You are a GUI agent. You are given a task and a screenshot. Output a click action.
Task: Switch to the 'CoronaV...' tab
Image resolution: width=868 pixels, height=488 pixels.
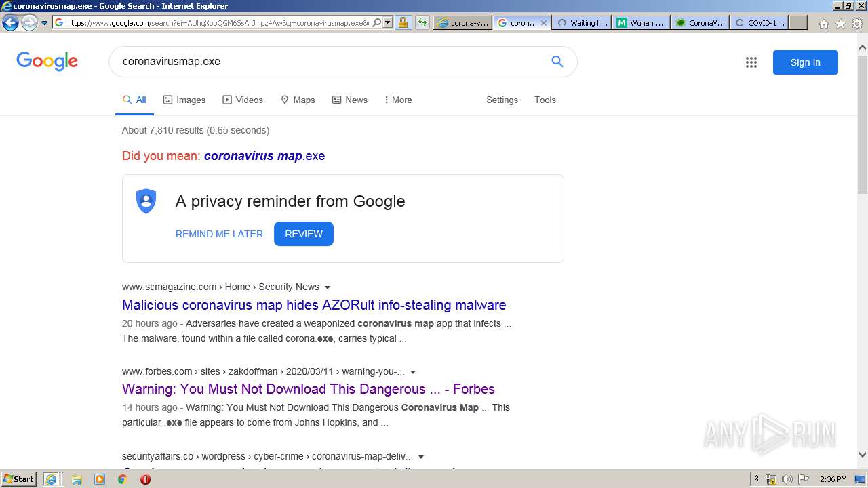coord(701,22)
